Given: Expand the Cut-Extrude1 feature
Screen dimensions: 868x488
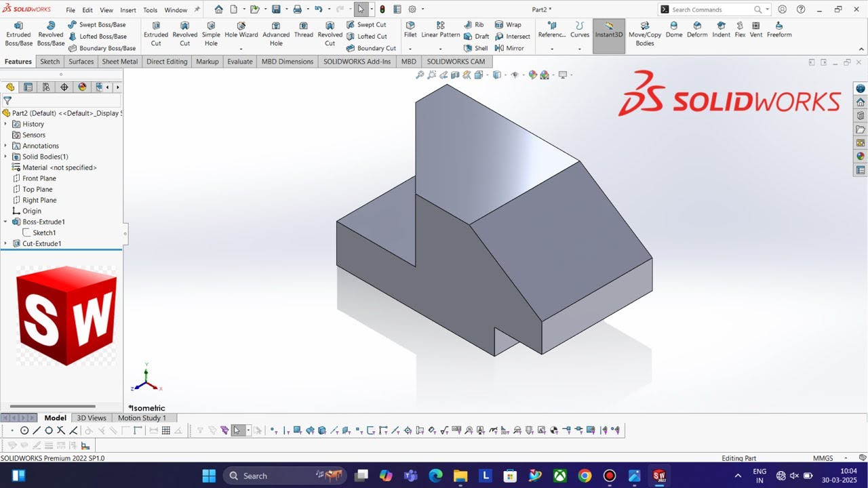Looking at the screenshot, I should click(5, 243).
